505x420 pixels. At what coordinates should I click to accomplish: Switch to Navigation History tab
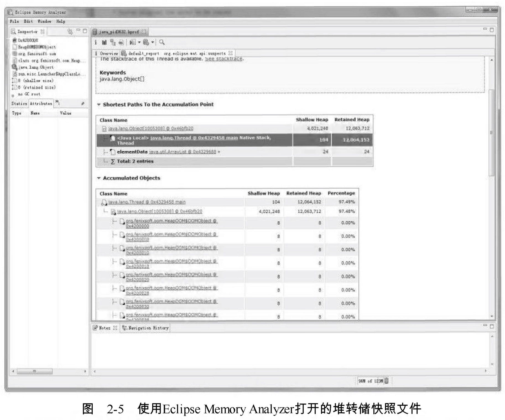tap(145, 328)
